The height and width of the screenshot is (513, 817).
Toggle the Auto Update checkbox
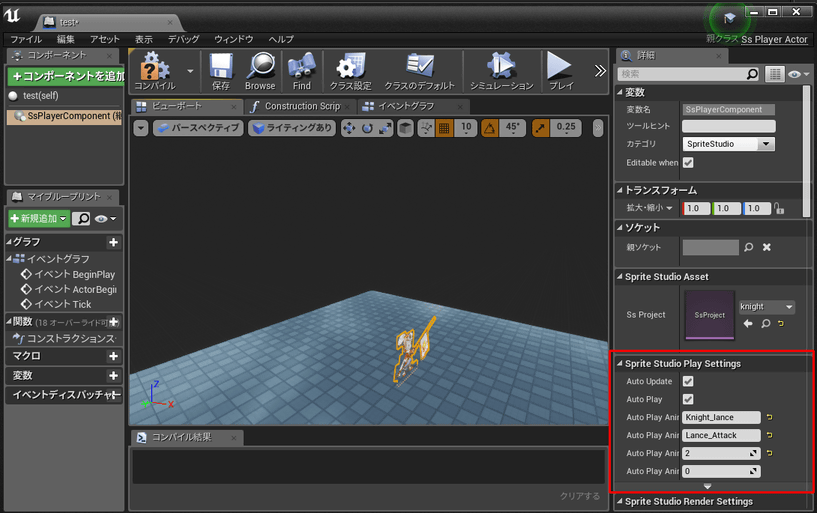click(x=688, y=382)
